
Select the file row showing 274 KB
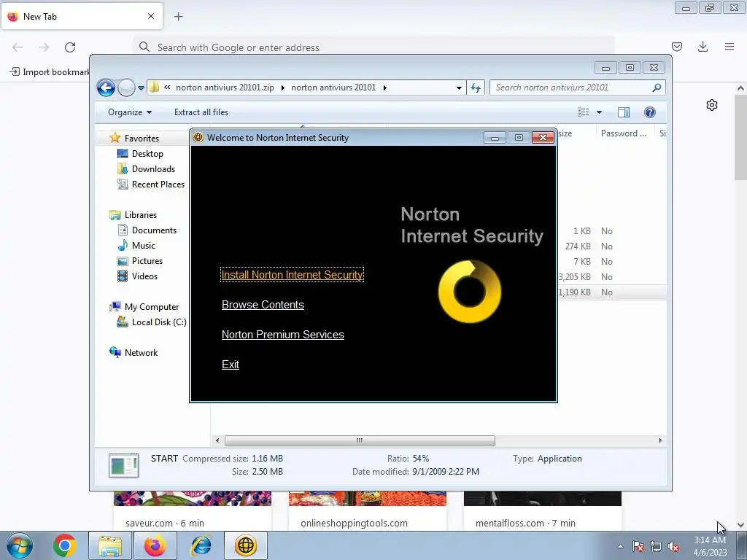[612, 246]
